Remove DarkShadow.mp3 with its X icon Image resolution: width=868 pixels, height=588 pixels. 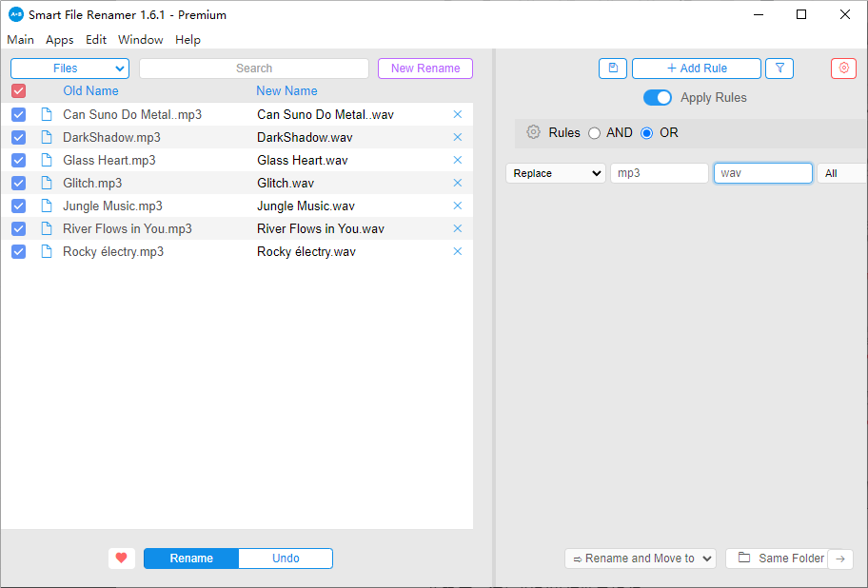tap(458, 137)
